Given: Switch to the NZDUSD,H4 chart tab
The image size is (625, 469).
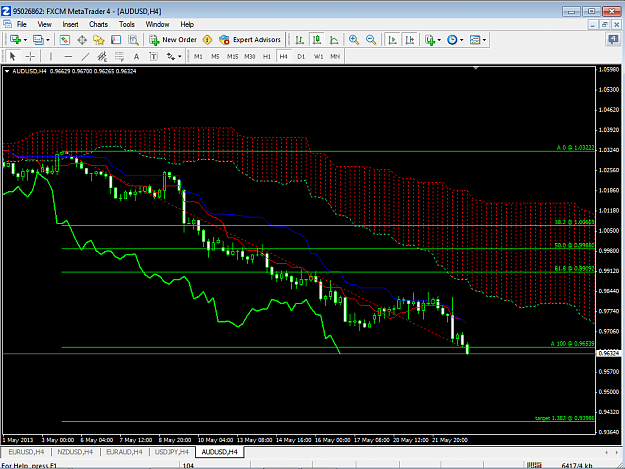Looking at the screenshot, I should point(75,452).
